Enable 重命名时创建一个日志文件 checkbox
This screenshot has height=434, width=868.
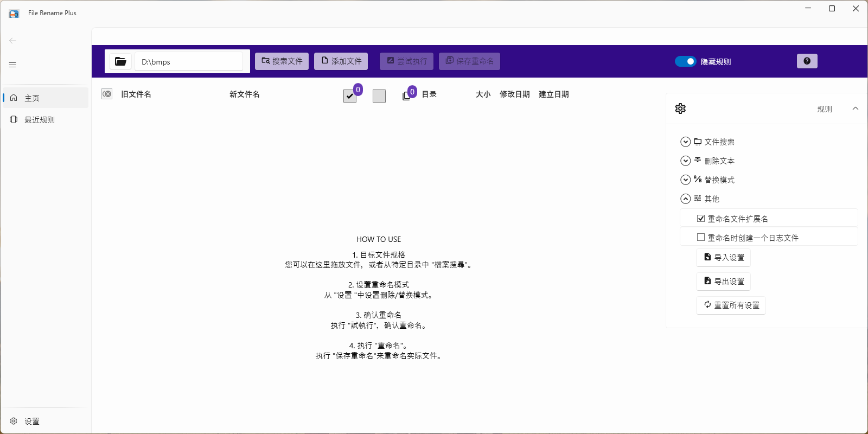click(701, 238)
